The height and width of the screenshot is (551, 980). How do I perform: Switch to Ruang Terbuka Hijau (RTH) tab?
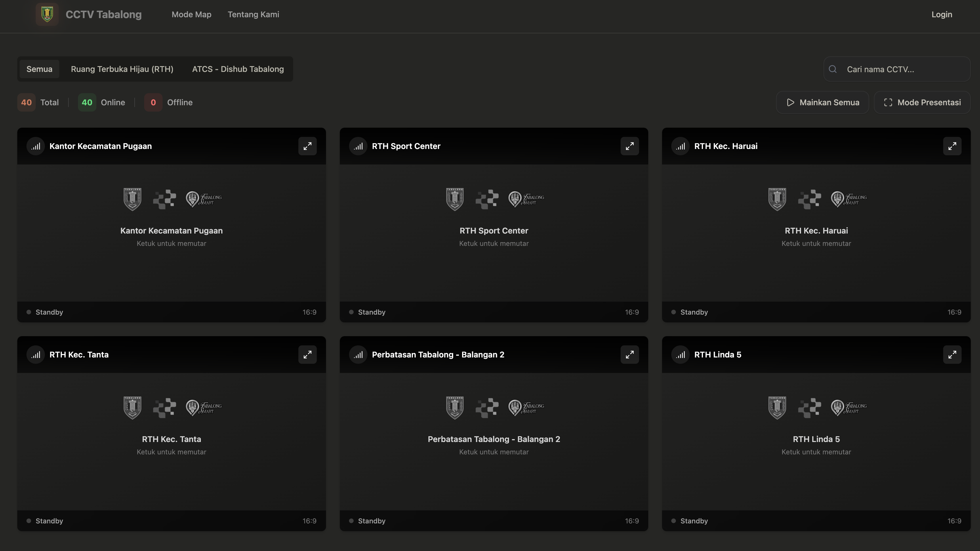(122, 69)
